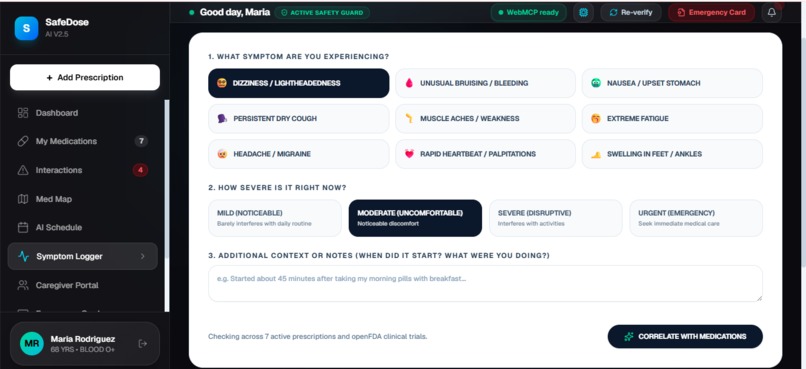
Task: Click the nauseated face icon
Action: point(596,83)
